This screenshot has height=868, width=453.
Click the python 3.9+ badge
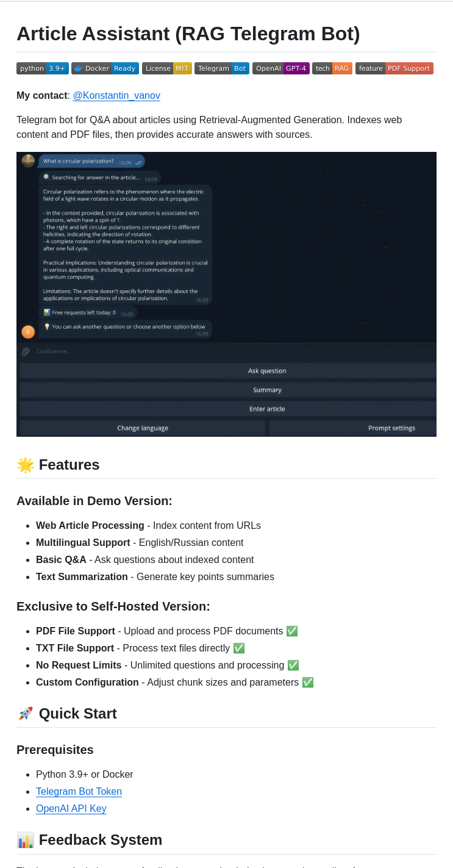point(42,68)
